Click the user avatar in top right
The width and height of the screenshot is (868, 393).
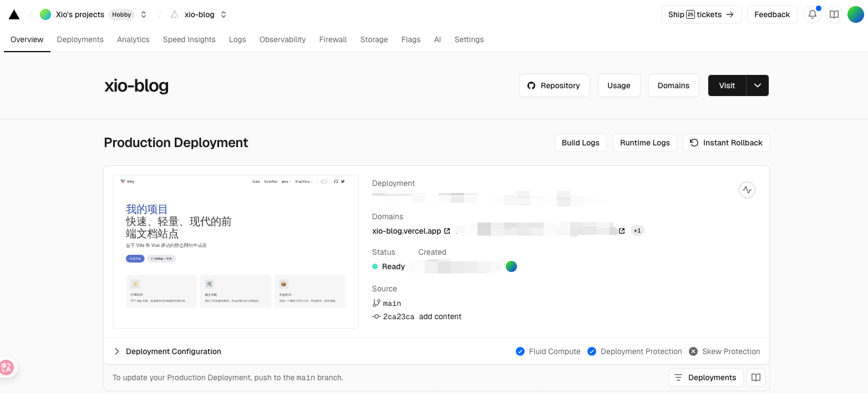[x=855, y=15]
